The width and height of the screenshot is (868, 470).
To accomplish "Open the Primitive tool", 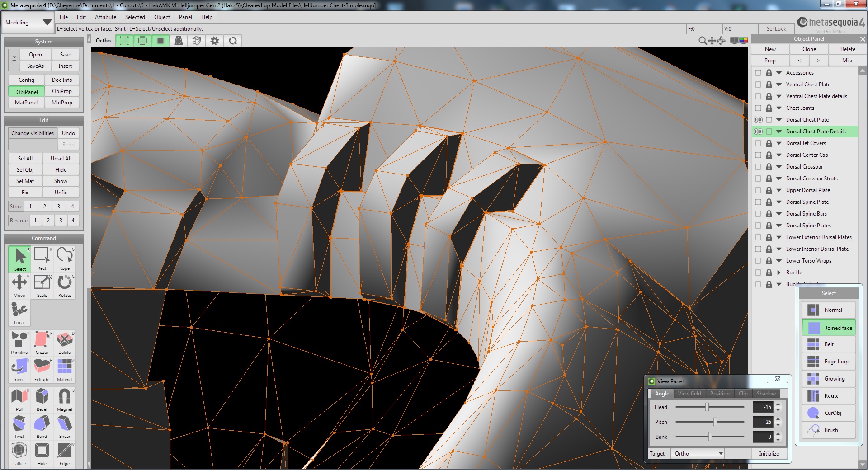I will 19,343.
